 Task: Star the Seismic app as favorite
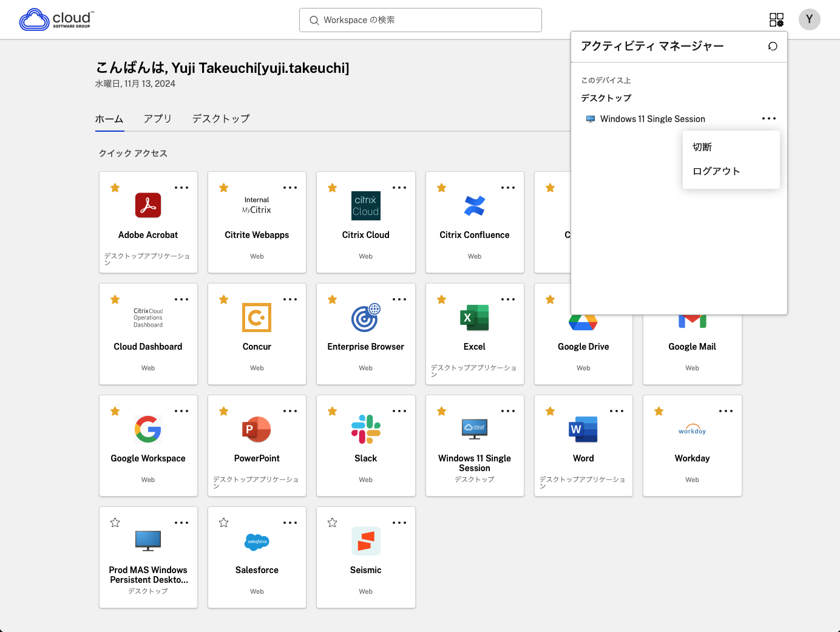(332, 523)
